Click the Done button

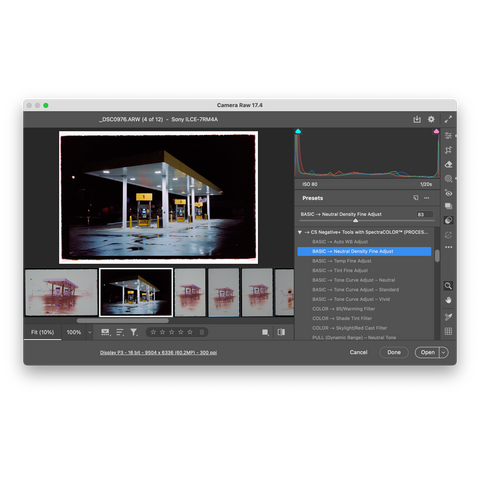tap(394, 352)
